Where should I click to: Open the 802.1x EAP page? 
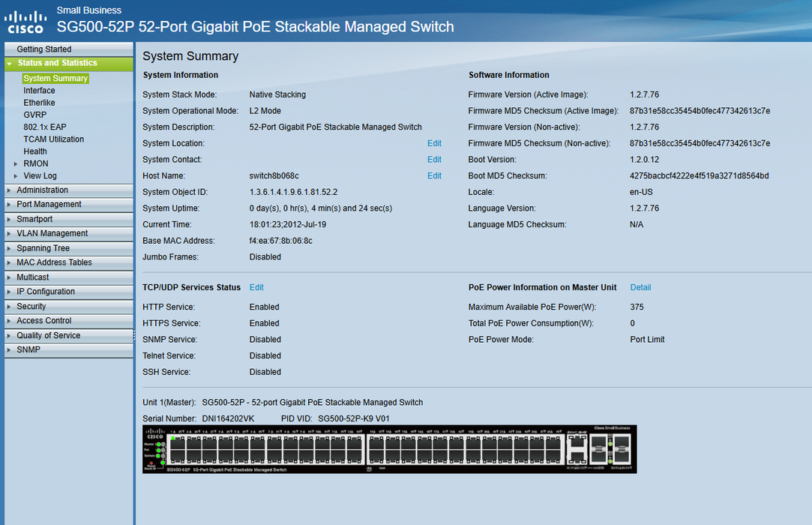click(x=44, y=127)
